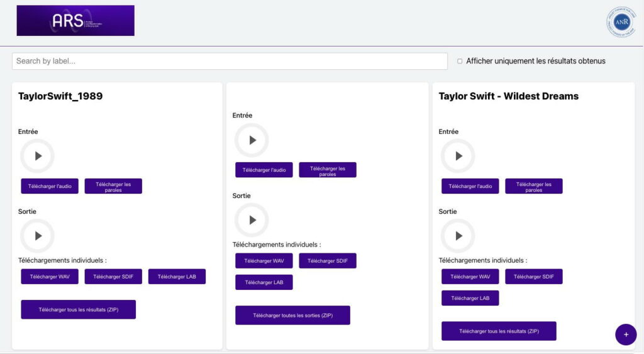Play the Sortie audio in the untitled middle card

point(252,220)
